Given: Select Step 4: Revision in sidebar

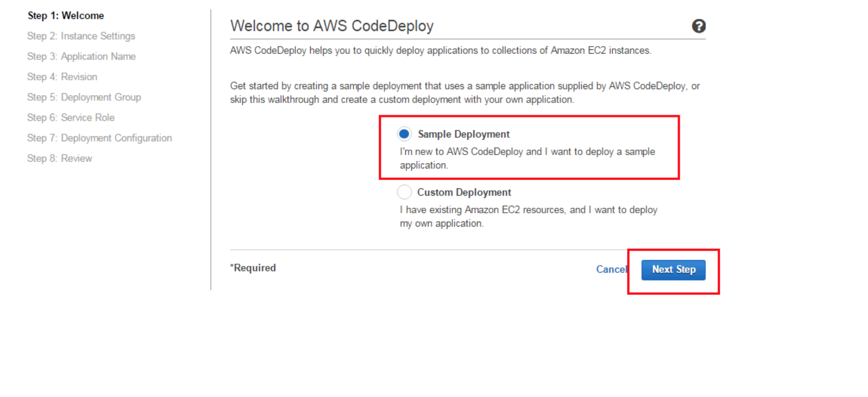Looking at the screenshot, I should (x=62, y=77).
